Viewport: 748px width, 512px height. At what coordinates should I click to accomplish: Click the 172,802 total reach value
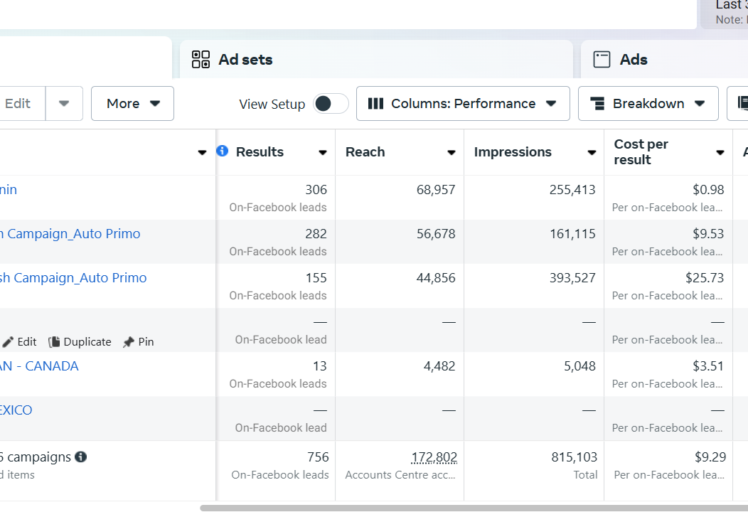434,457
